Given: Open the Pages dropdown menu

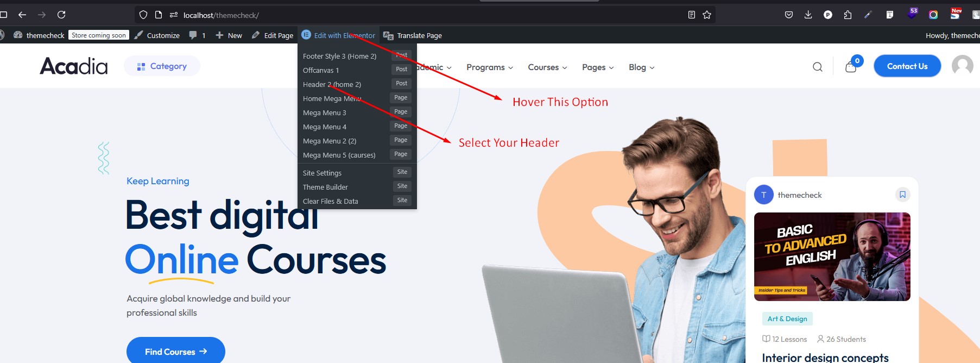Looking at the screenshot, I should [597, 67].
